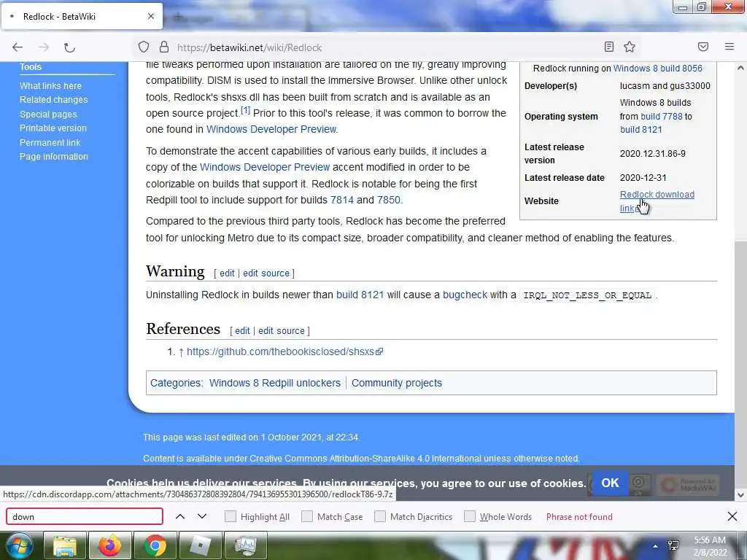This screenshot has width=747, height=560.
Task: Select the Redlock - BetaWiki tab
Action: 82,16
